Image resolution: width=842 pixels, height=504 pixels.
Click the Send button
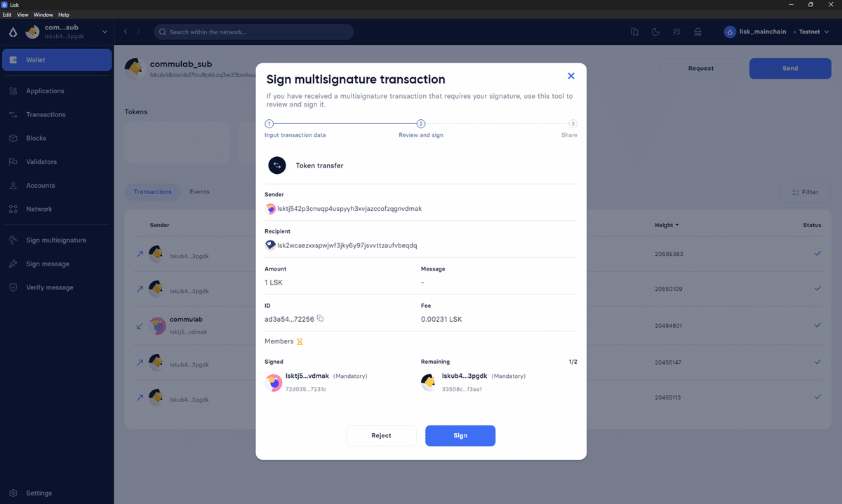click(x=790, y=68)
